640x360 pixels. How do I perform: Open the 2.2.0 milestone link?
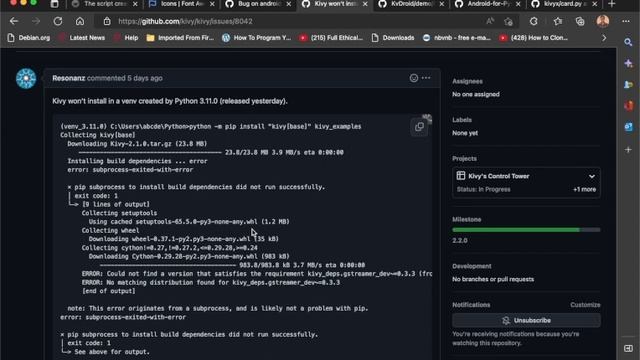pyautogui.click(x=460, y=240)
